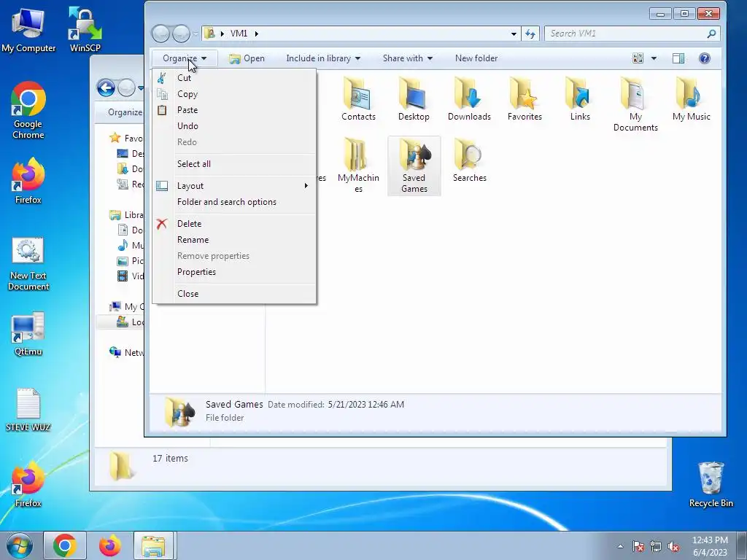Choose Copy from Organize menu
The height and width of the screenshot is (560, 747).
pyautogui.click(x=234, y=94)
